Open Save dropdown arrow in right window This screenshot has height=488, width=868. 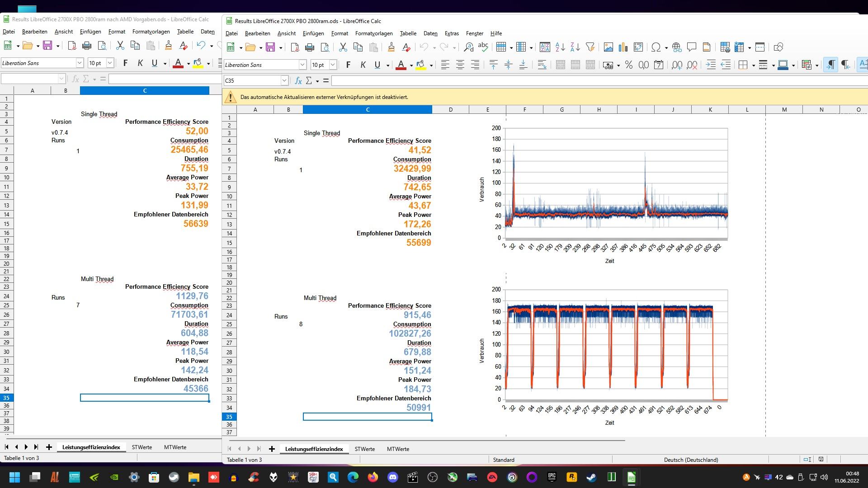[x=280, y=47]
